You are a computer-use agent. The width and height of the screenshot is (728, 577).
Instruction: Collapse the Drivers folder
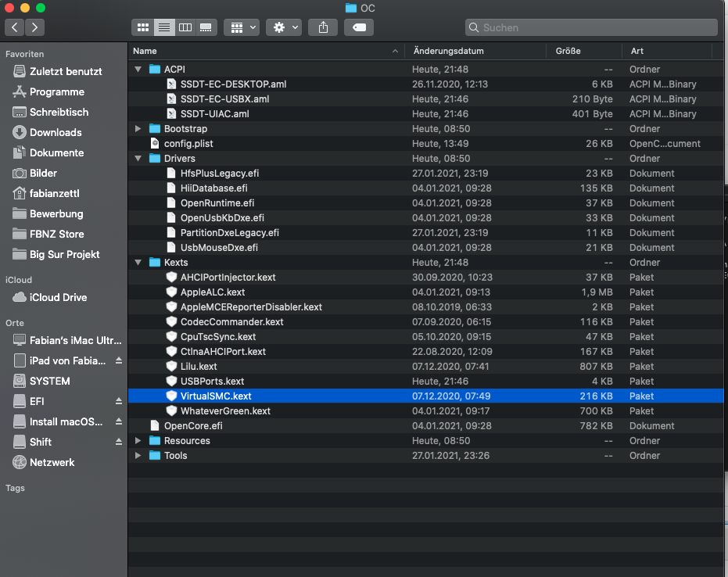pyautogui.click(x=138, y=158)
